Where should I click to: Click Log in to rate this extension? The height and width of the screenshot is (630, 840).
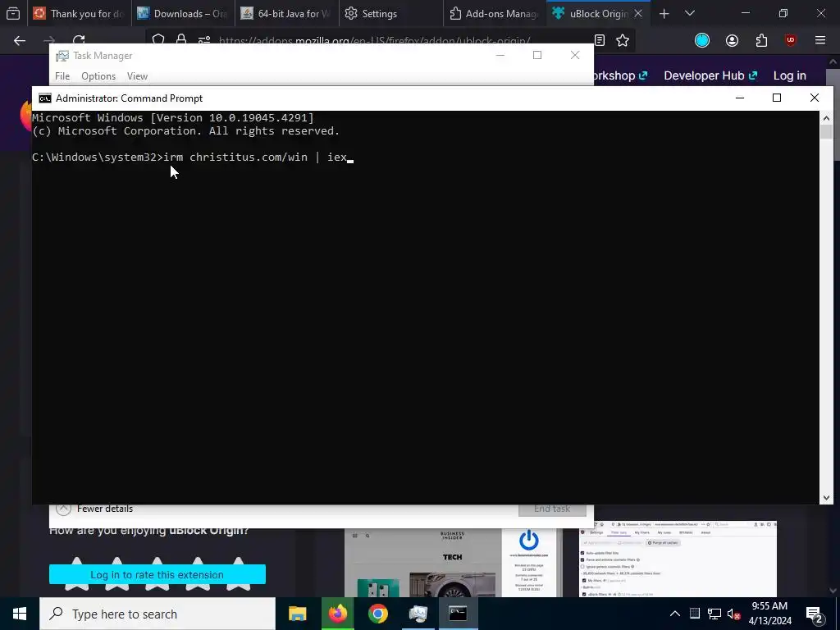pyautogui.click(x=157, y=574)
